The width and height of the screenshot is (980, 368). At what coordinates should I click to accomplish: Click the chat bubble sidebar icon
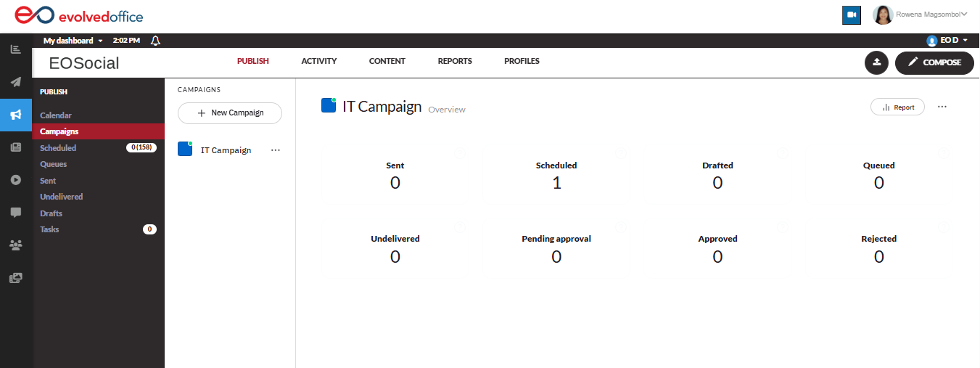pyautogui.click(x=15, y=213)
